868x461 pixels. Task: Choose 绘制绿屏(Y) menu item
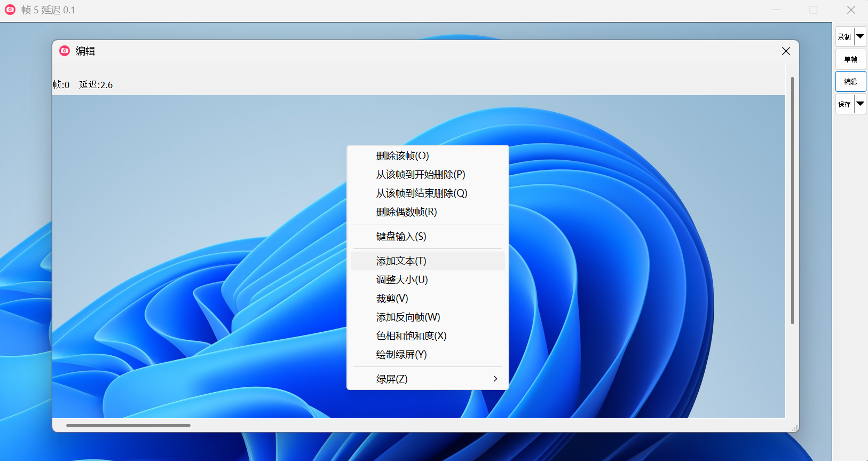click(x=428, y=355)
